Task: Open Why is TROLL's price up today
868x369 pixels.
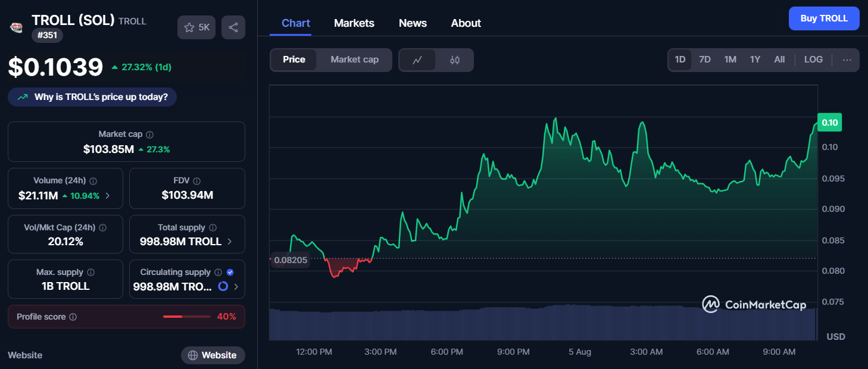Action: click(92, 97)
